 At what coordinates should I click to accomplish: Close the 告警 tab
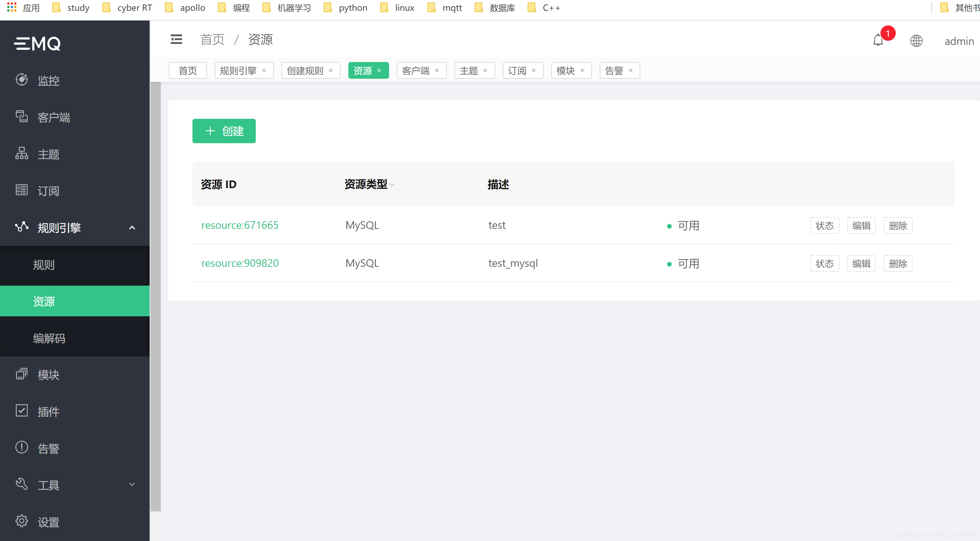pyautogui.click(x=631, y=70)
